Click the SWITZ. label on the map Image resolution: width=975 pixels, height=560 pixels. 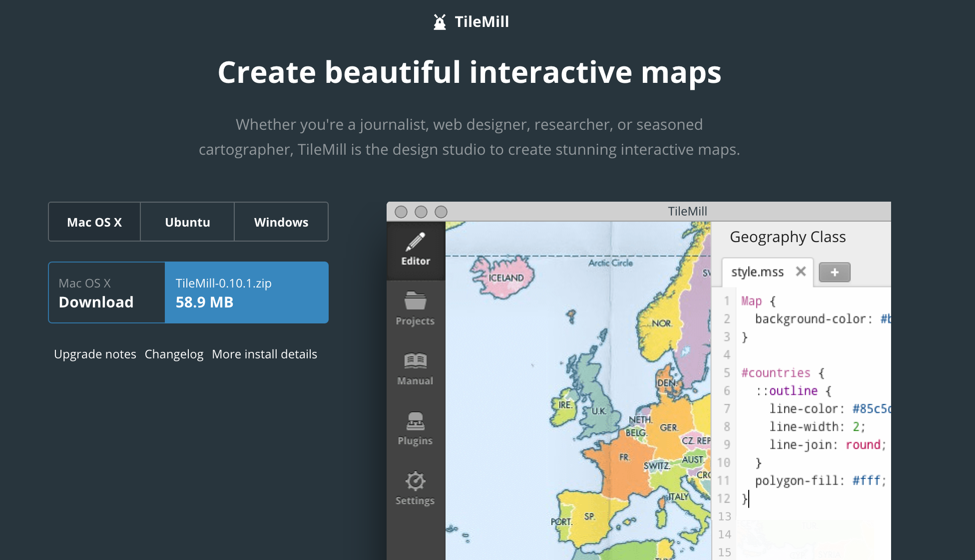tap(657, 466)
